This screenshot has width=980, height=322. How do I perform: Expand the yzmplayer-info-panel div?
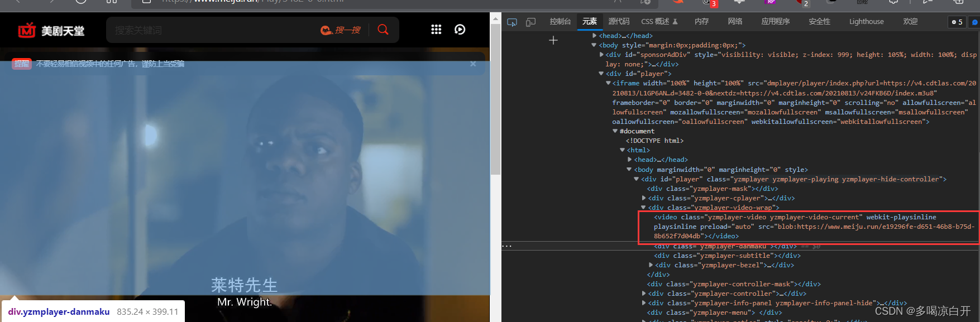(643, 303)
